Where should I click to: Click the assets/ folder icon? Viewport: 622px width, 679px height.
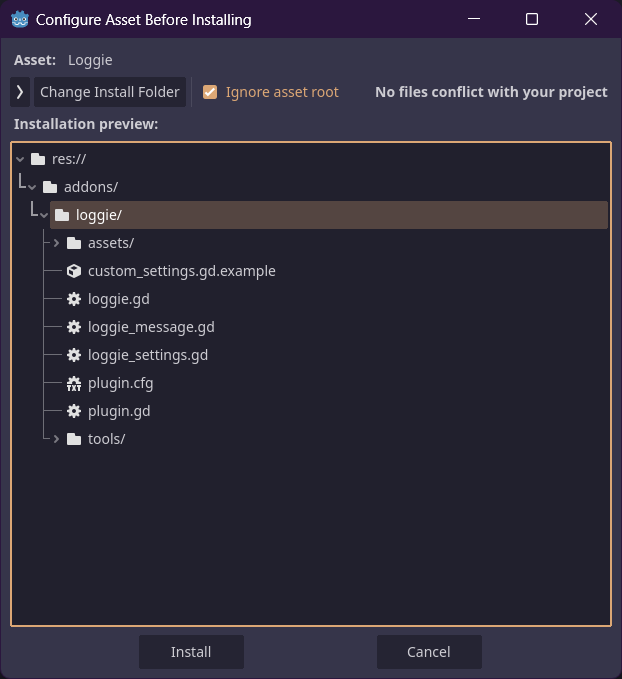pyautogui.click(x=74, y=243)
